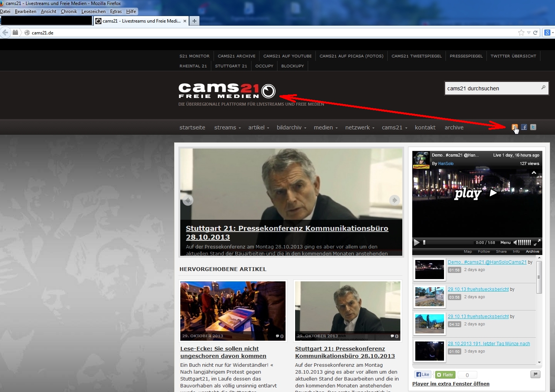Reload the page with the refresh icon
The image size is (555, 392).
click(x=535, y=33)
